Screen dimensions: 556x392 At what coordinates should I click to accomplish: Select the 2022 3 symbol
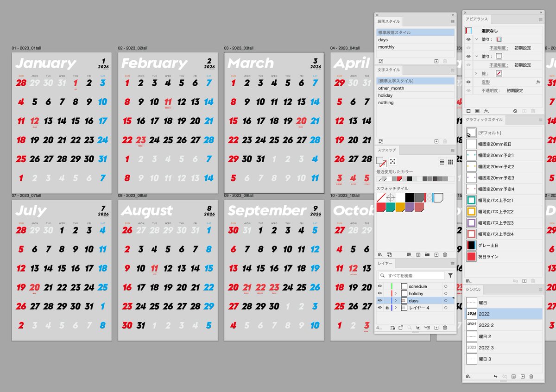(504, 348)
